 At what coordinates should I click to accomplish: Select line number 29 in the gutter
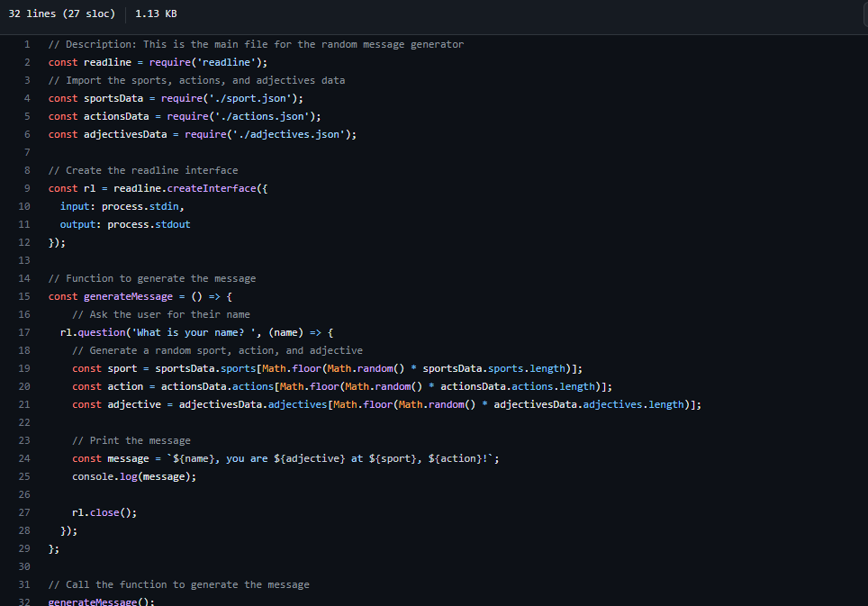coord(24,548)
